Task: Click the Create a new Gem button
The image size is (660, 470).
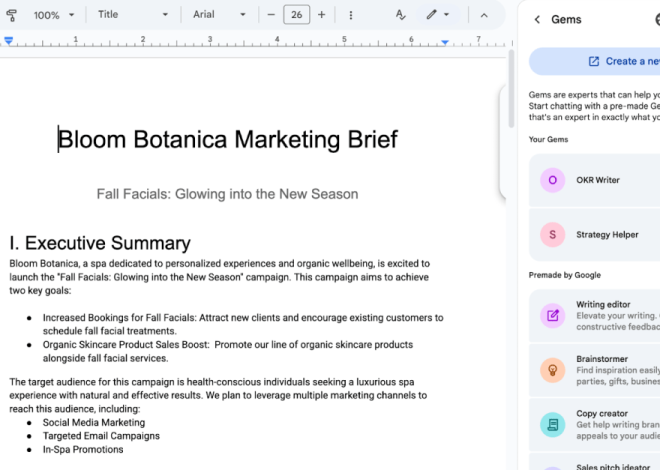Action: tap(594, 61)
